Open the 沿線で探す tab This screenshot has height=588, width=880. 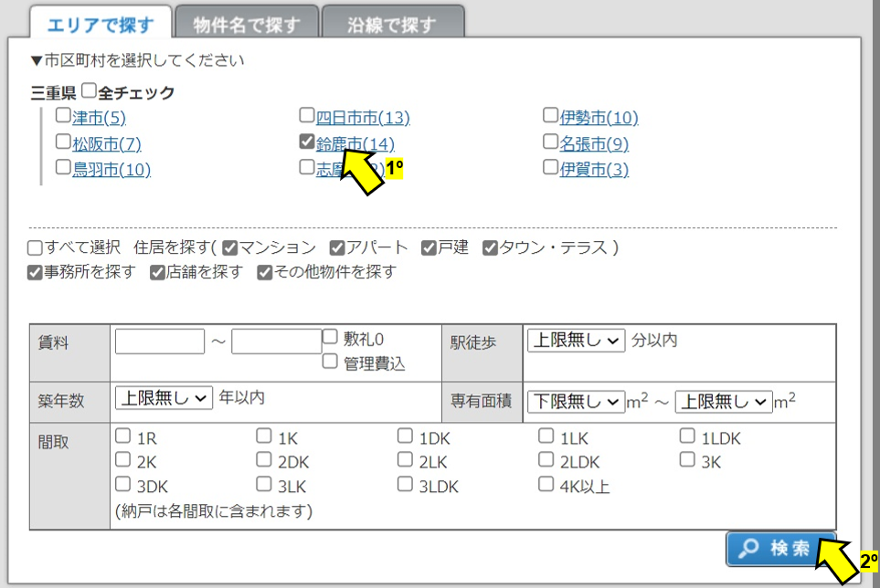393,25
